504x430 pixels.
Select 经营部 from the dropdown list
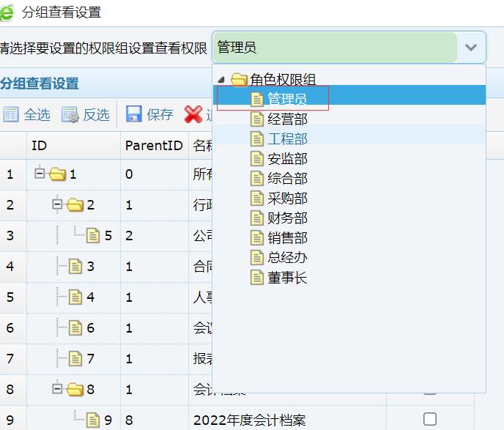(x=287, y=119)
